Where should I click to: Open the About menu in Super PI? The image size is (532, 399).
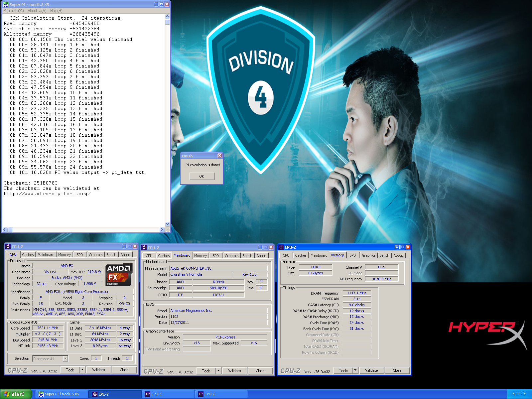click(37, 11)
